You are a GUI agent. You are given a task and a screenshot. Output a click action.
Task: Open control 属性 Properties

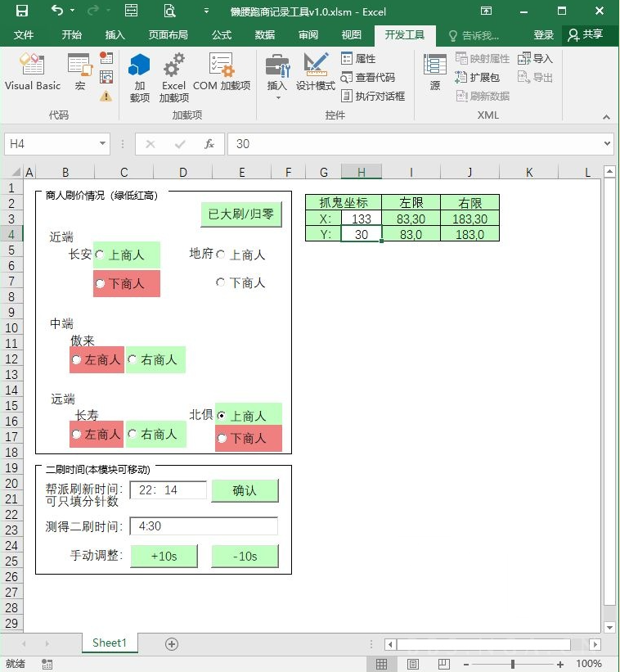pyautogui.click(x=358, y=58)
